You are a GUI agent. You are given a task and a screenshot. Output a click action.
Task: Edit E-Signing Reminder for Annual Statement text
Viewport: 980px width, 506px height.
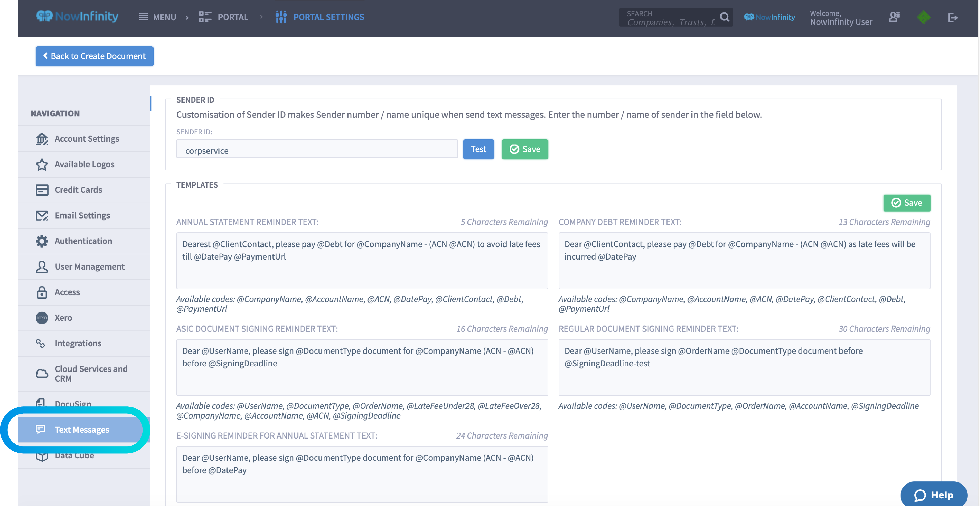pyautogui.click(x=362, y=474)
